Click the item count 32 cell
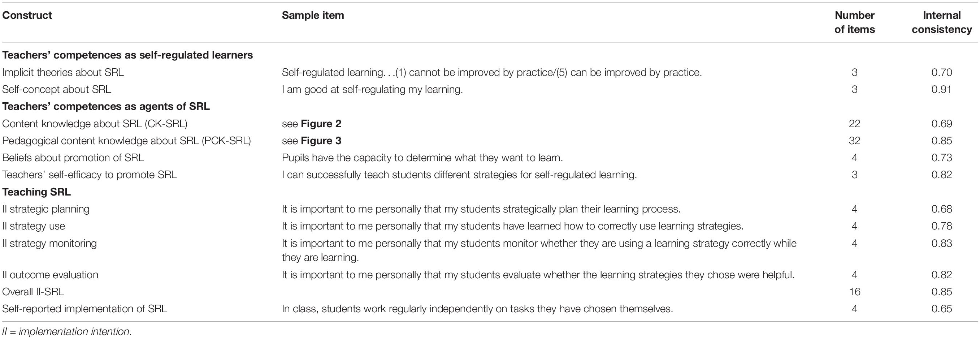 854,141
